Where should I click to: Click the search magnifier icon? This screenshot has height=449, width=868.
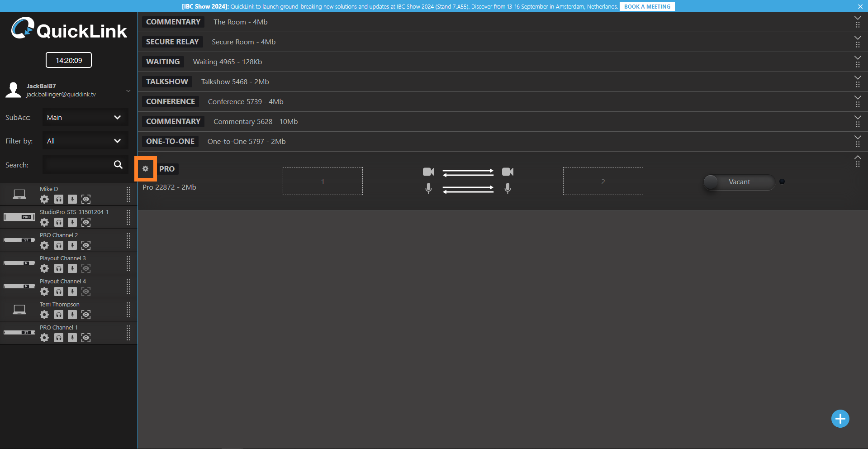[x=118, y=165]
